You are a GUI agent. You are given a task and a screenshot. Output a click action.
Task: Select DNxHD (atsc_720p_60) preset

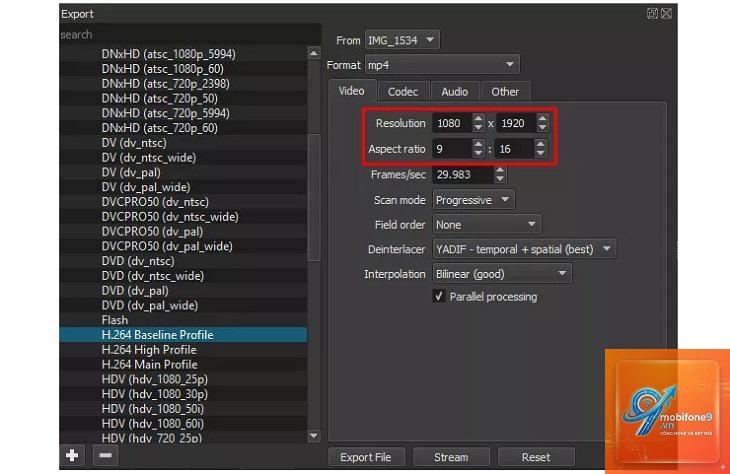[x=183, y=128]
